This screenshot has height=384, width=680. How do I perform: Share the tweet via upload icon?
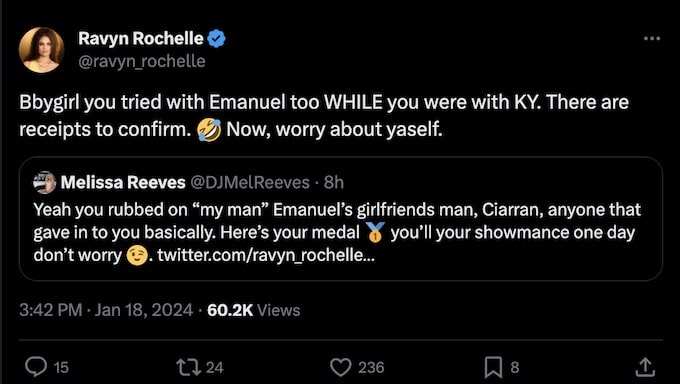pos(645,367)
